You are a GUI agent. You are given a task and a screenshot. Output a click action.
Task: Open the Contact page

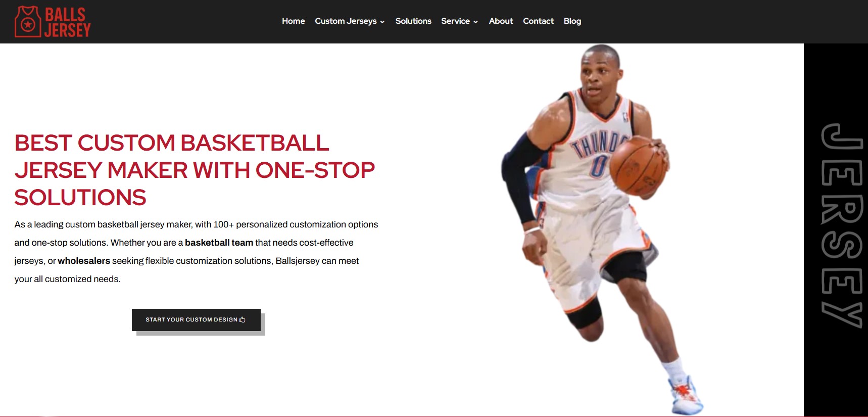(x=538, y=21)
